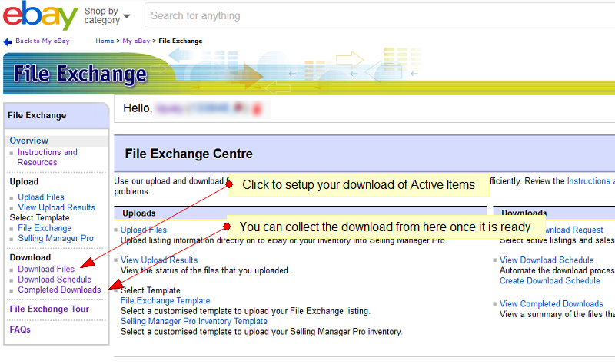Select File Exchange template in sidebar

click(45, 228)
